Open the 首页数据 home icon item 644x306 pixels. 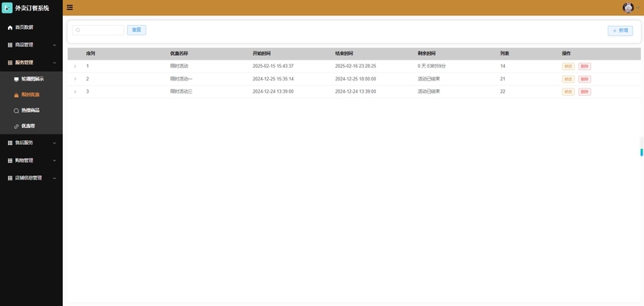pos(31,27)
